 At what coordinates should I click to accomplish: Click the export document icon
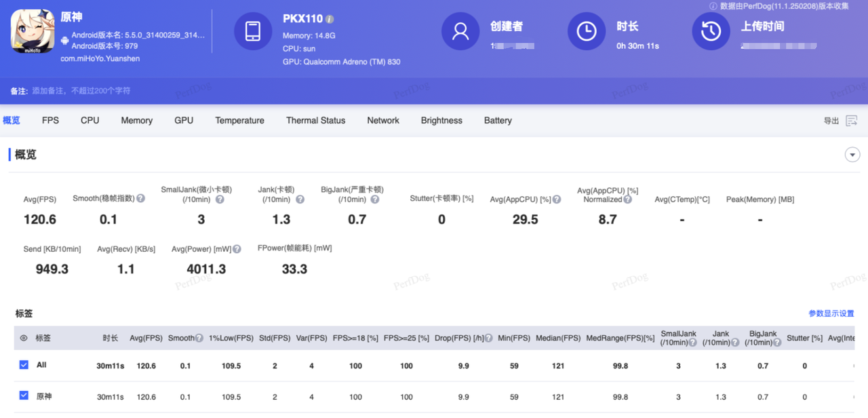[852, 121]
